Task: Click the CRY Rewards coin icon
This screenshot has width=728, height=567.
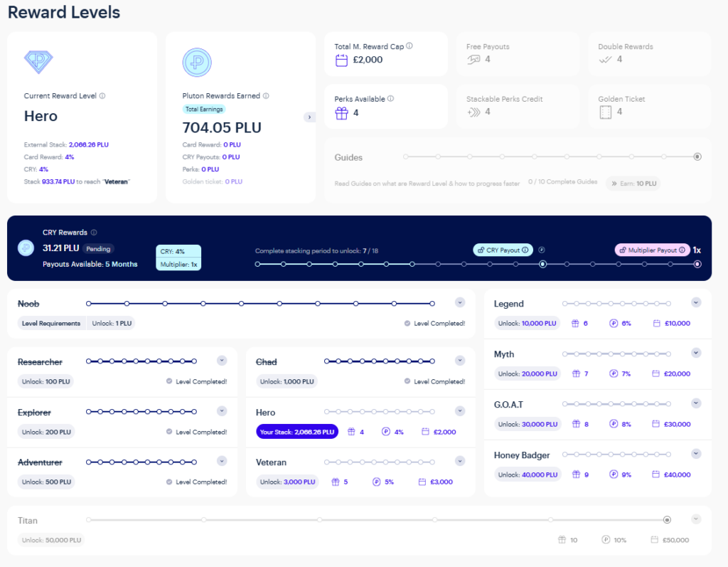Action: (26, 248)
